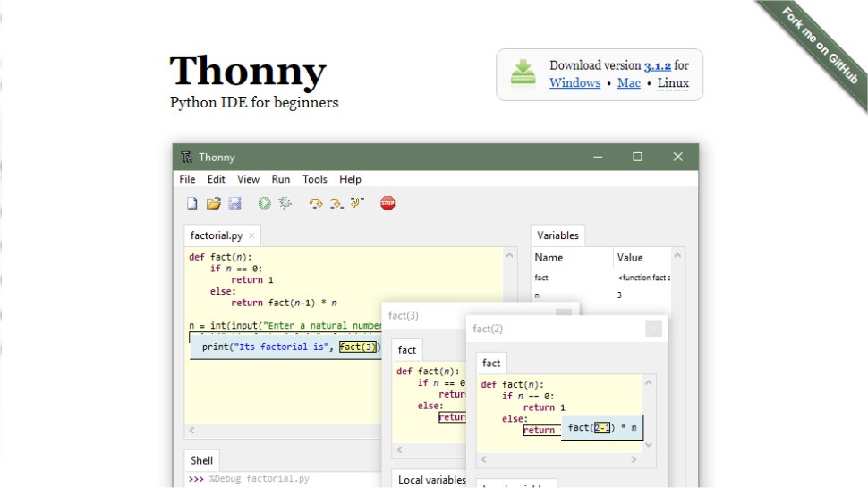Click fact(3) horizontal scroll left arrow
Image resolution: width=868 pixels, height=488 pixels.
(x=399, y=449)
